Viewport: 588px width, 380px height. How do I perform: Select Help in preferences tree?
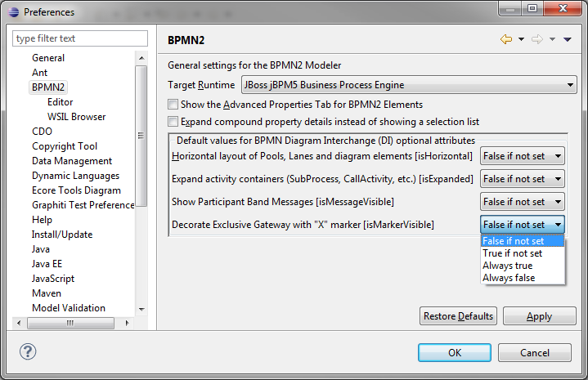point(42,220)
